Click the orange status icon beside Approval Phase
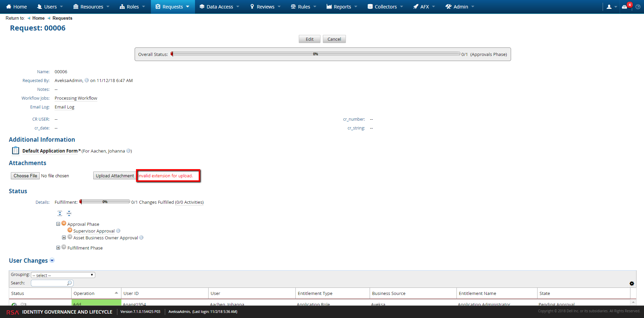The image size is (644, 318). coord(64,223)
